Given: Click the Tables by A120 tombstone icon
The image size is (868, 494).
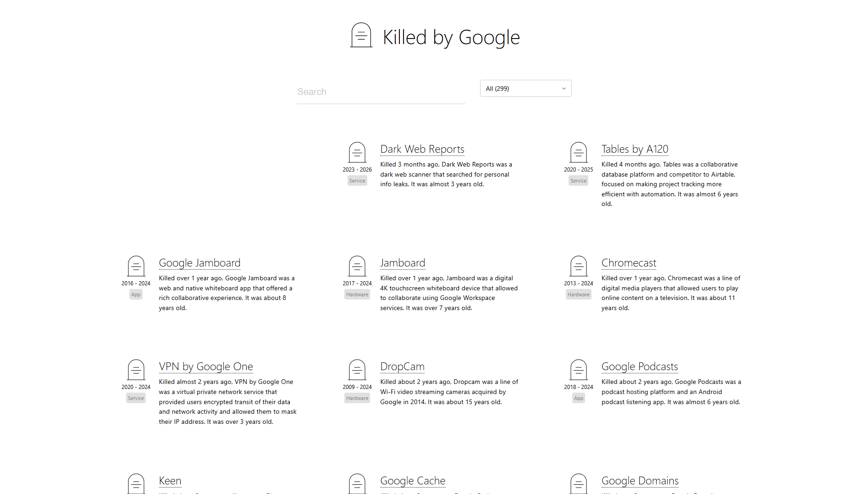Looking at the screenshot, I should pyautogui.click(x=578, y=152).
